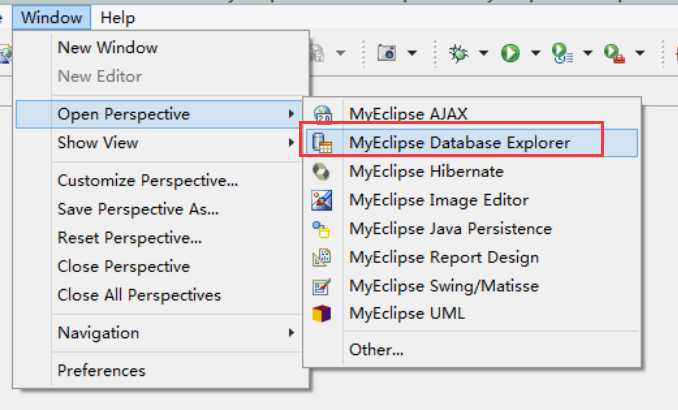678x410 pixels.
Task: Choose Reset Perspective...
Action: tap(130, 237)
